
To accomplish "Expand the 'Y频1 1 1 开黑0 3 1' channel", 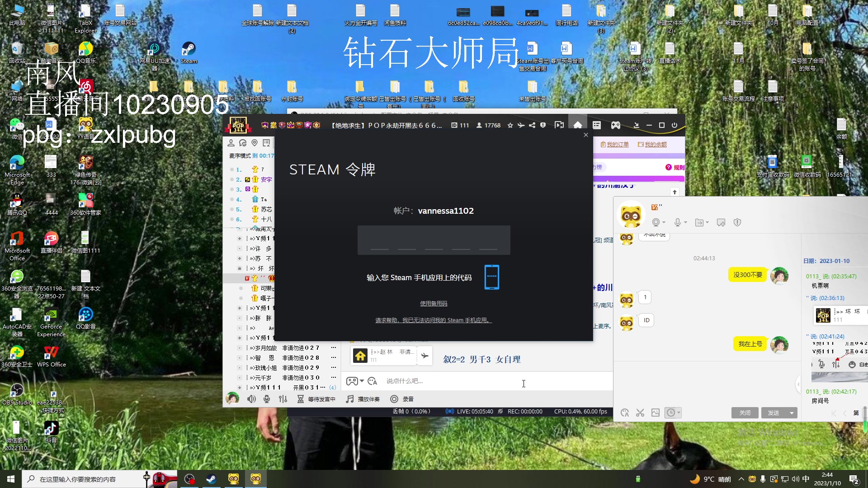I will tap(240, 388).
